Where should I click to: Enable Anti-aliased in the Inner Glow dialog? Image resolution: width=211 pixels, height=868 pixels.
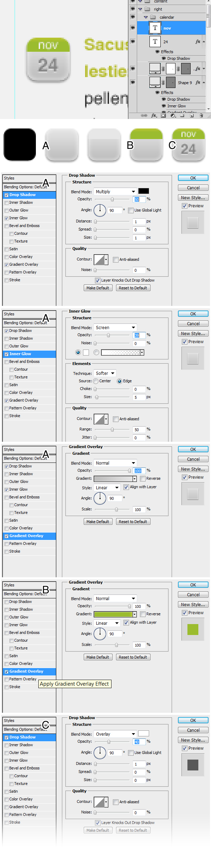click(116, 419)
